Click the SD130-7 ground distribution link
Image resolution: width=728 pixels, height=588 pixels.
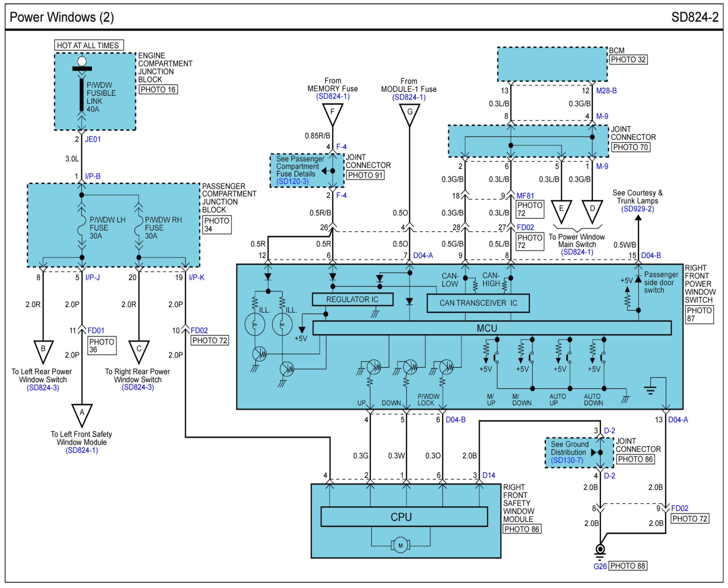point(567,460)
